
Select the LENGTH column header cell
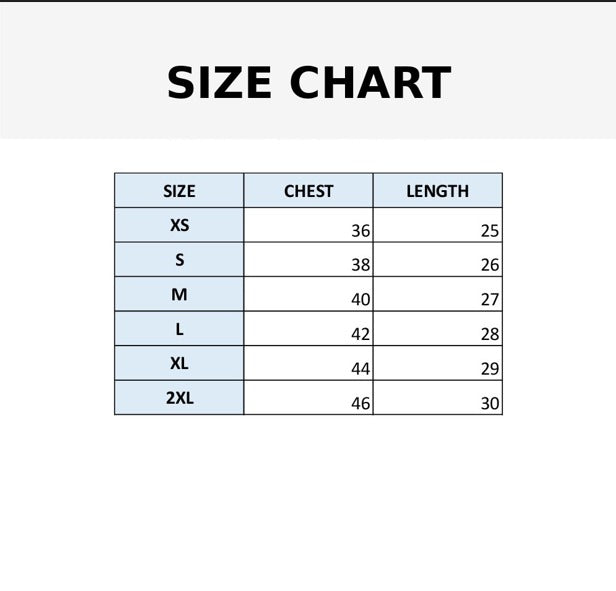(x=437, y=191)
